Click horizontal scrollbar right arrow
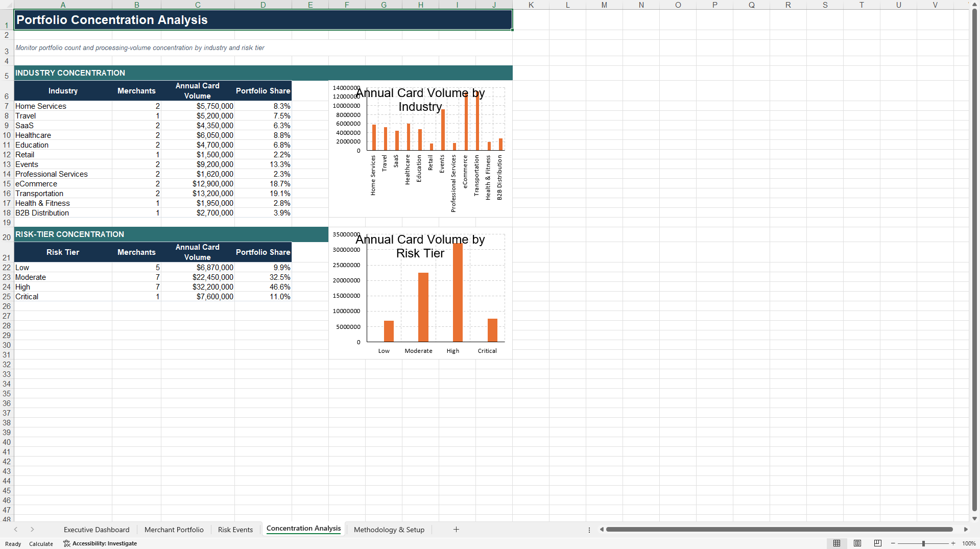 (x=966, y=530)
